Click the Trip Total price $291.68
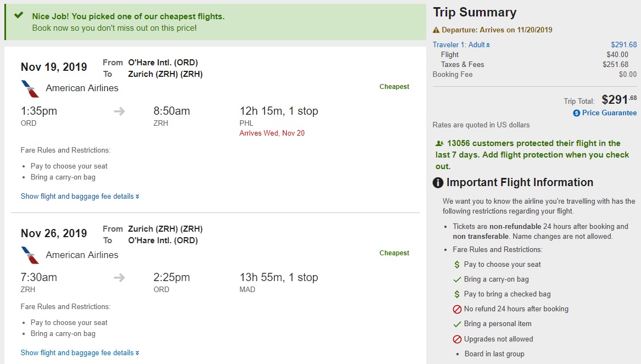The height and width of the screenshot is (364, 641). point(619,100)
